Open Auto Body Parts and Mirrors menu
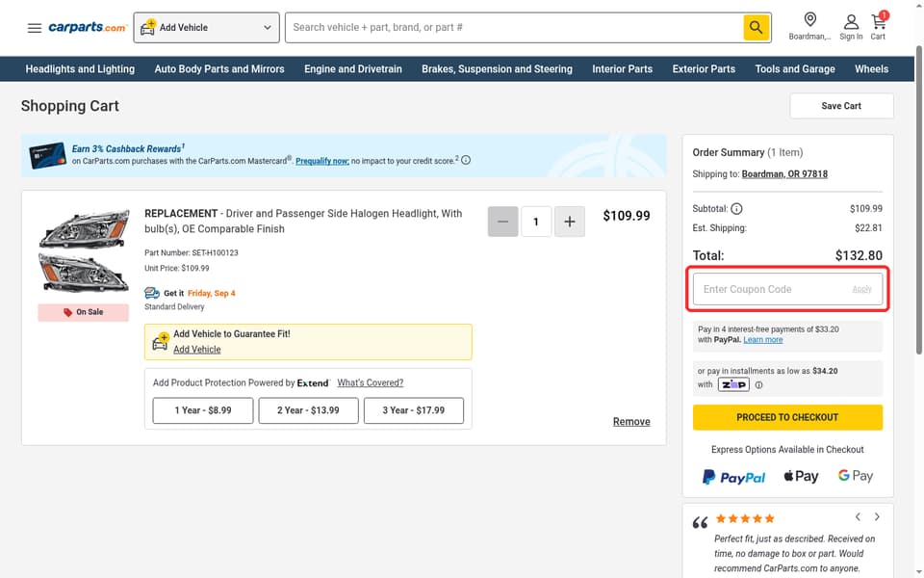Image resolution: width=924 pixels, height=578 pixels. [x=219, y=69]
